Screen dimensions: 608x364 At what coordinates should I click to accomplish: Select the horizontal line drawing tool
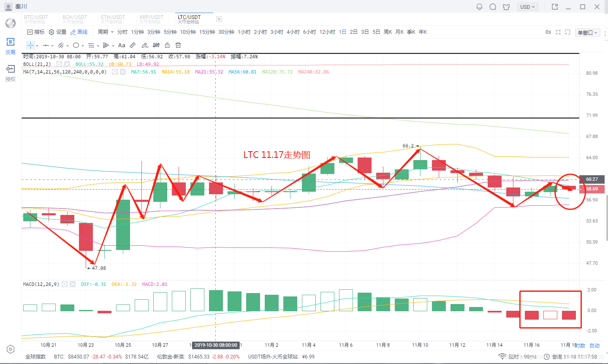pos(46,45)
